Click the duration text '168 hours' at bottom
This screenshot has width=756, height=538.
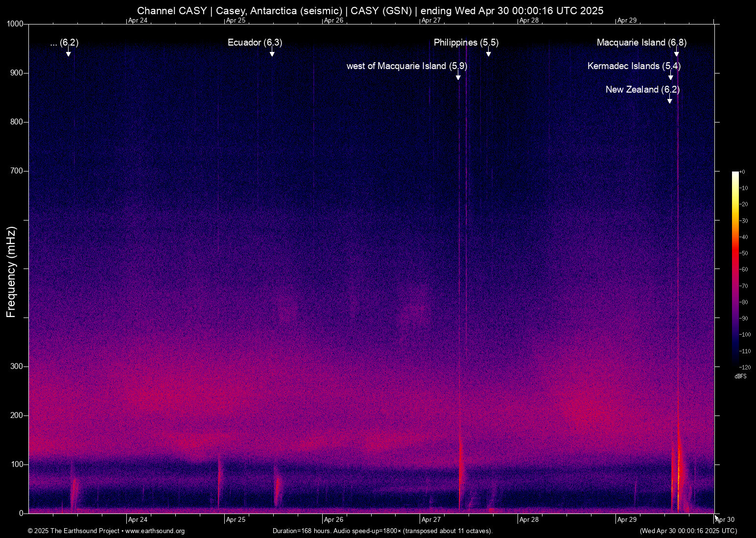(x=313, y=531)
